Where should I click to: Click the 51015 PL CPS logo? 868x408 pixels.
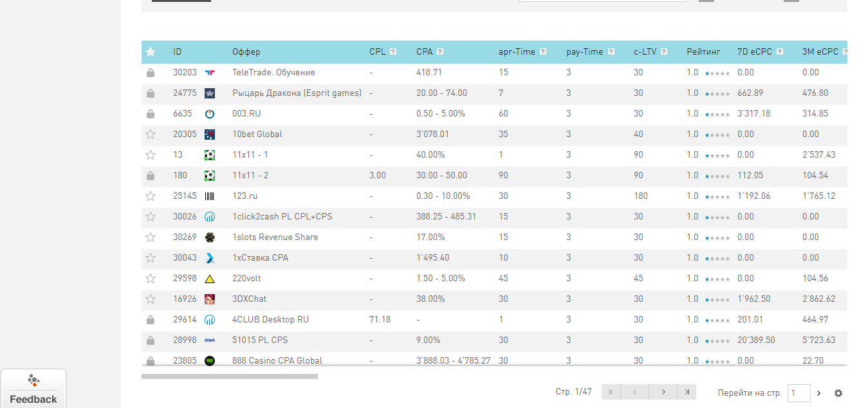pos(210,340)
